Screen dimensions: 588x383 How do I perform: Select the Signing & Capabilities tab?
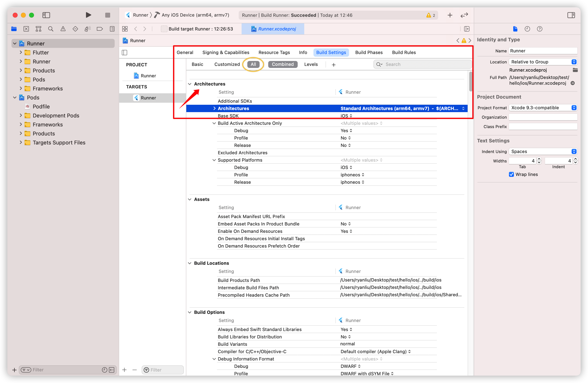point(226,52)
